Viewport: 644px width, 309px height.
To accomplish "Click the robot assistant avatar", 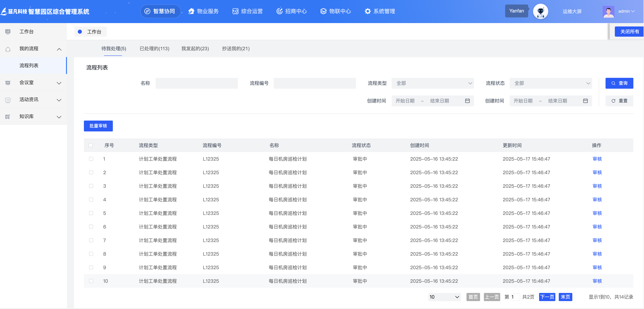I will (x=540, y=11).
